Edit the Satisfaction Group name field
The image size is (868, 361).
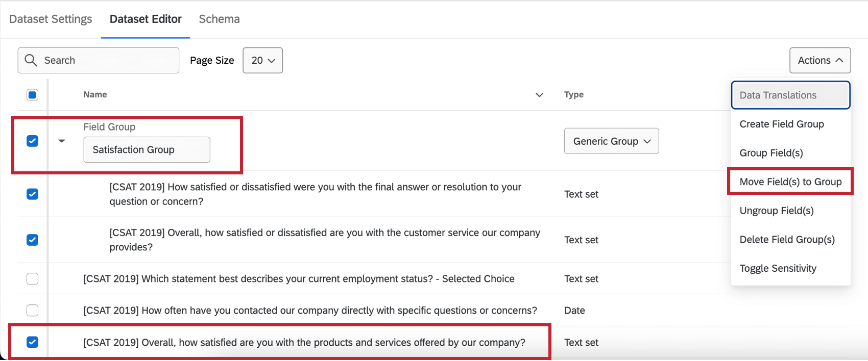point(147,150)
